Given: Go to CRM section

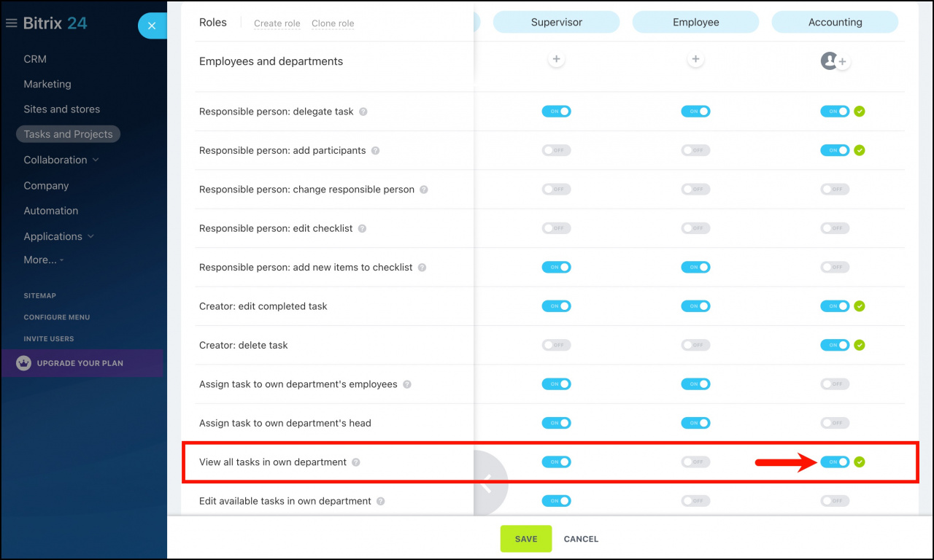Looking at the screenshot, I should pyautogui.click(x=35, y=59).
